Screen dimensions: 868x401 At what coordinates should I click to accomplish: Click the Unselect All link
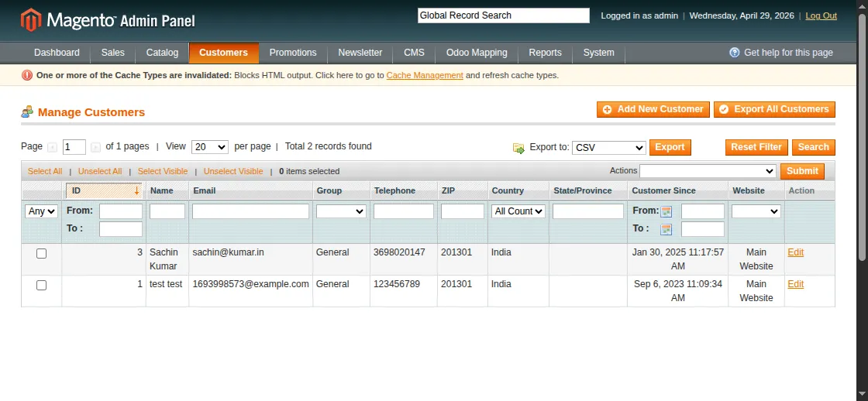(x=100, y=171)
